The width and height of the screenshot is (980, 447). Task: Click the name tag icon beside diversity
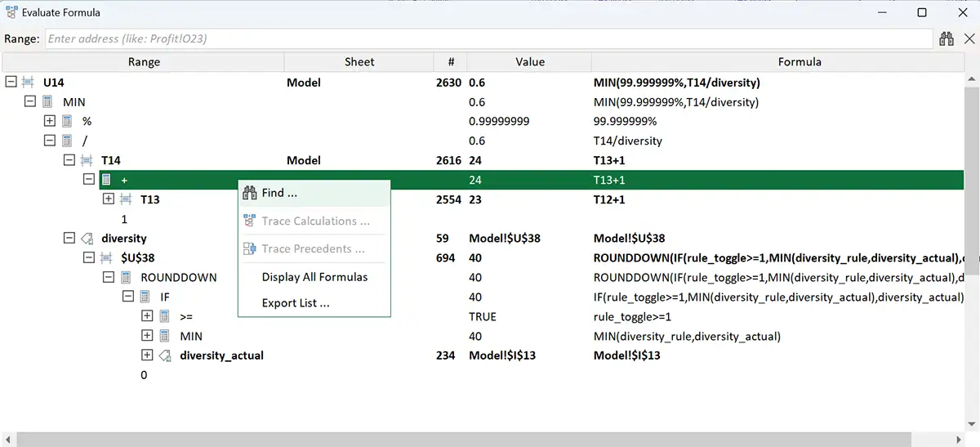(87, 239)
